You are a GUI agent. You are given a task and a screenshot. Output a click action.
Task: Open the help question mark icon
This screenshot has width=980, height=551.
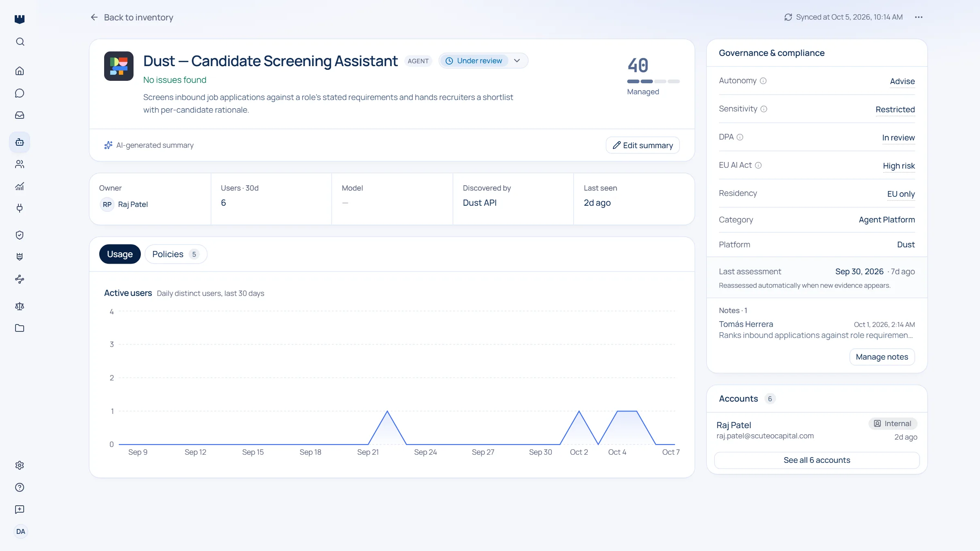click(x=20, y=487)
